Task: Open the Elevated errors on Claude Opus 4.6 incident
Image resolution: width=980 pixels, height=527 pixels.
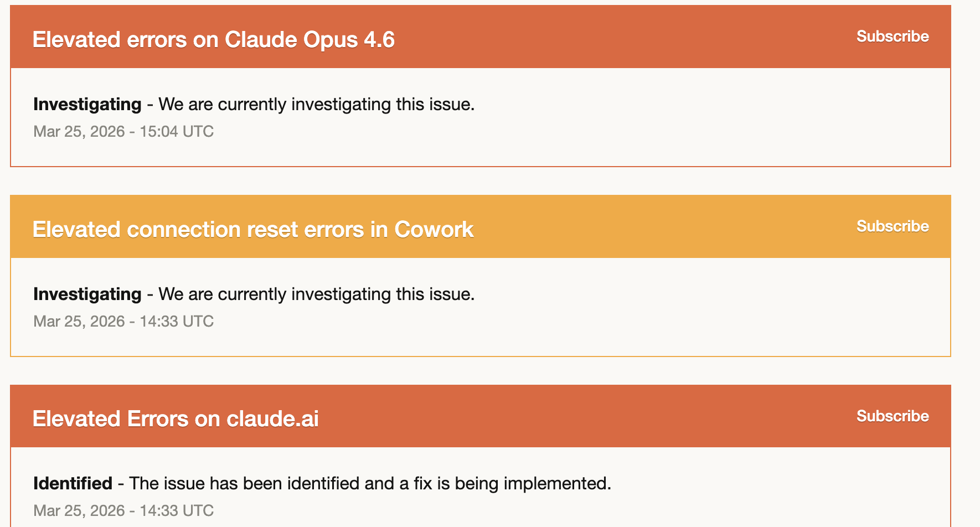Action: pos(214,39)
